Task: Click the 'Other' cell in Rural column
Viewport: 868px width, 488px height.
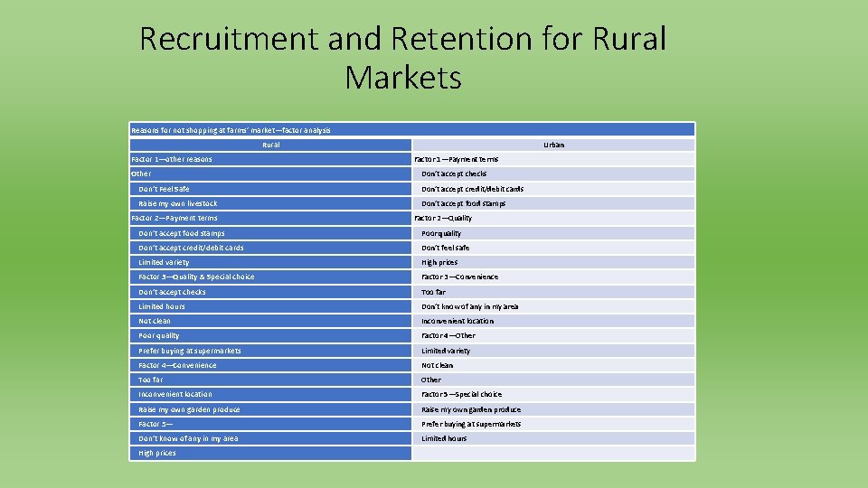Action: pyautogui.click(x=270, y=174)
